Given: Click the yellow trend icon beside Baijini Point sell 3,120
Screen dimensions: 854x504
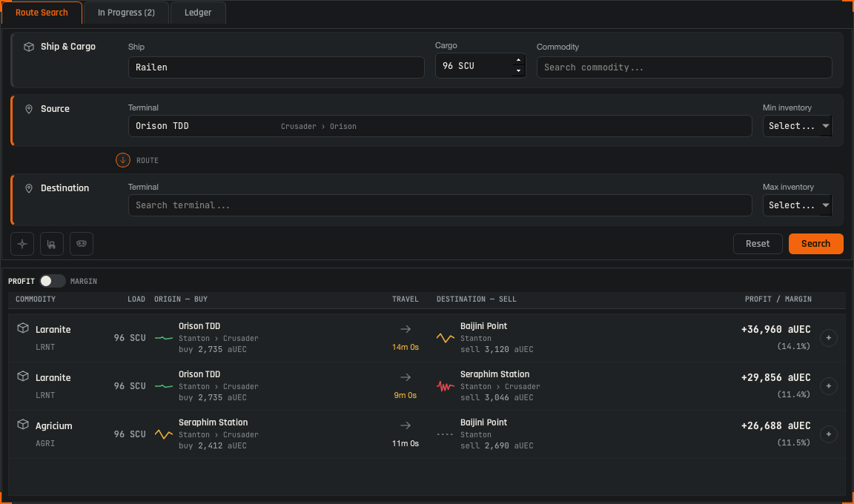Looking at the screenshot, I should click(x=445, y=338).
